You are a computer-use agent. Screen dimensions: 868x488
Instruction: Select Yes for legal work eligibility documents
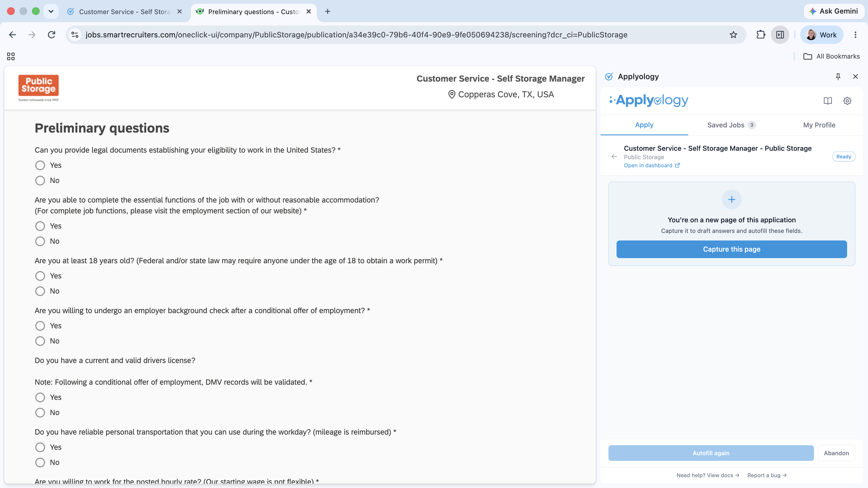[40, 165]
